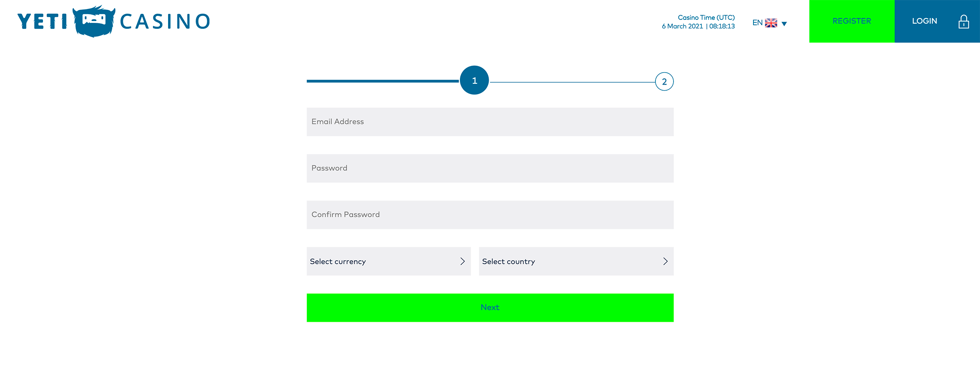The width and height of the screenshot is (980, 366).
Task: Select step 1 in the progress indicator
Action: 475,80
